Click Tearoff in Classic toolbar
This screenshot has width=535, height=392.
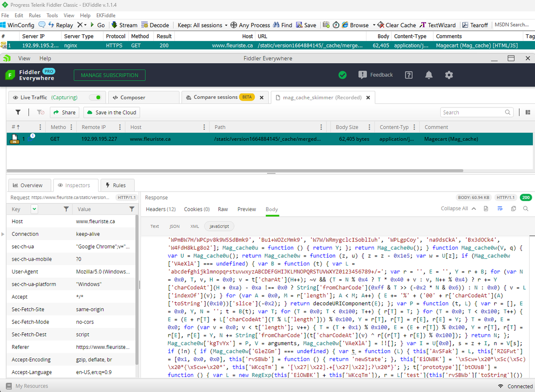(x=475, y=25)
